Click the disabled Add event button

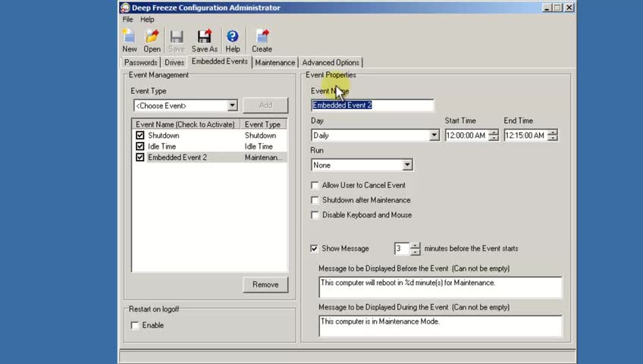point(265,105)
